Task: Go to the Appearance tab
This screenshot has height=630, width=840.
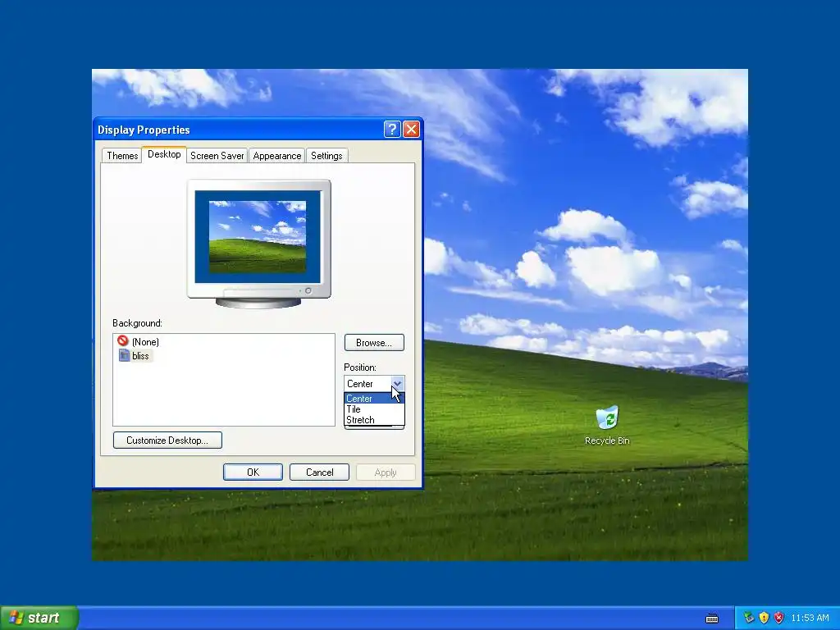Action: 277,156
